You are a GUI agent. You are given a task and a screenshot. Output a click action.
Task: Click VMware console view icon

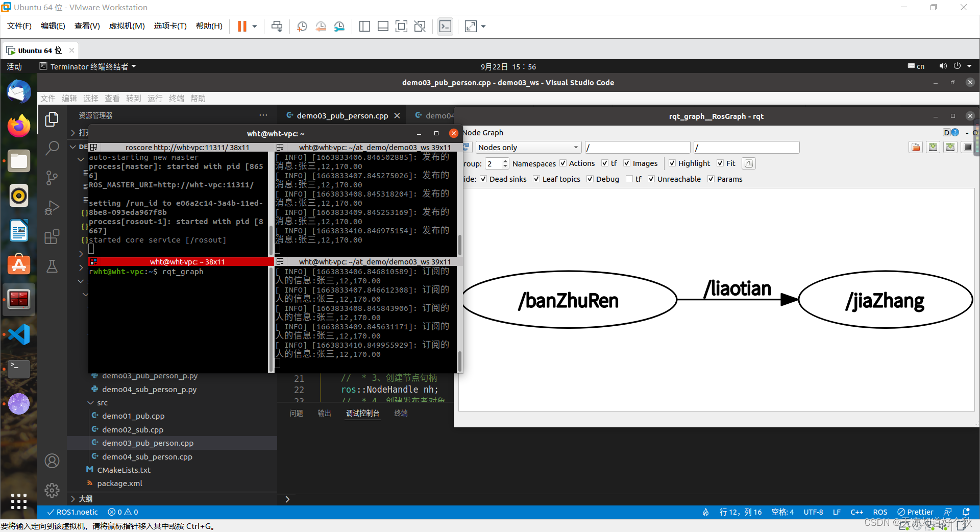click(445, 26)
